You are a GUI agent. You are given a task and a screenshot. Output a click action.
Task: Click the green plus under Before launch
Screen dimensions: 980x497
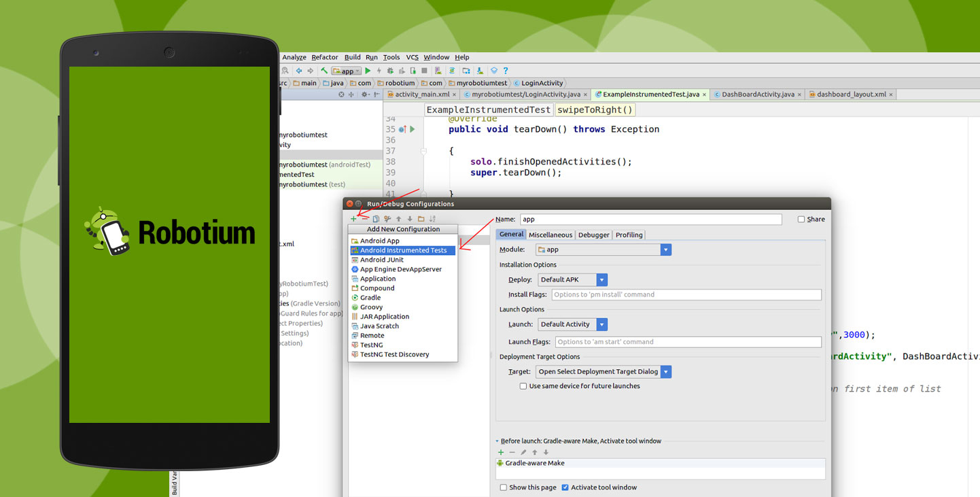click(x=501, y=452)
